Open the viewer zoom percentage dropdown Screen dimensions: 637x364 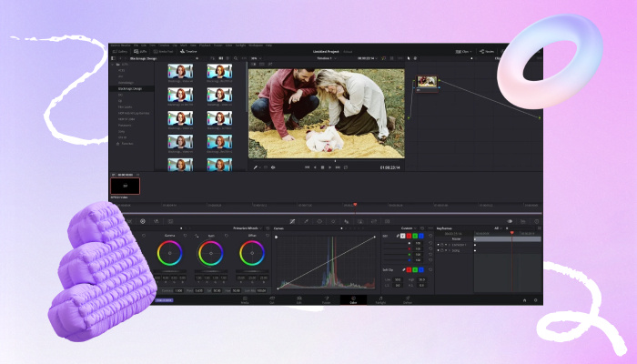click(255, 58)
